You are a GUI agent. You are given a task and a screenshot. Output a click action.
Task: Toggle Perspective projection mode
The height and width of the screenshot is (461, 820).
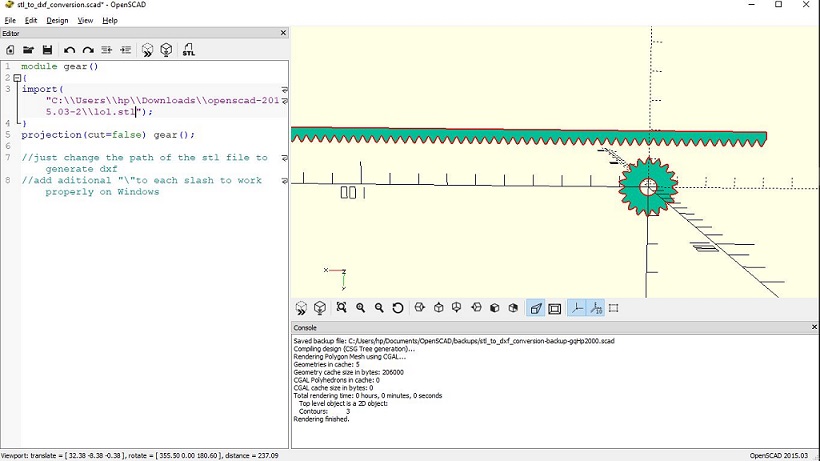(x=536, y=308)
